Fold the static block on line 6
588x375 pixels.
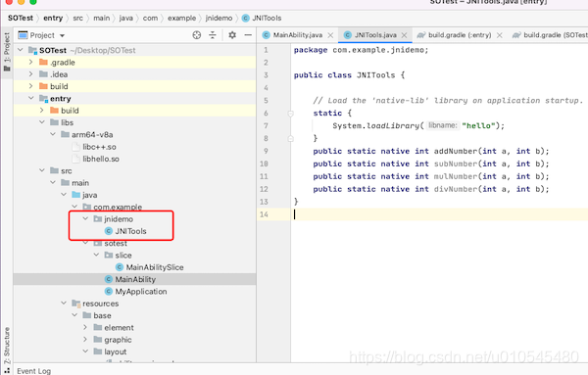point(291,114)
